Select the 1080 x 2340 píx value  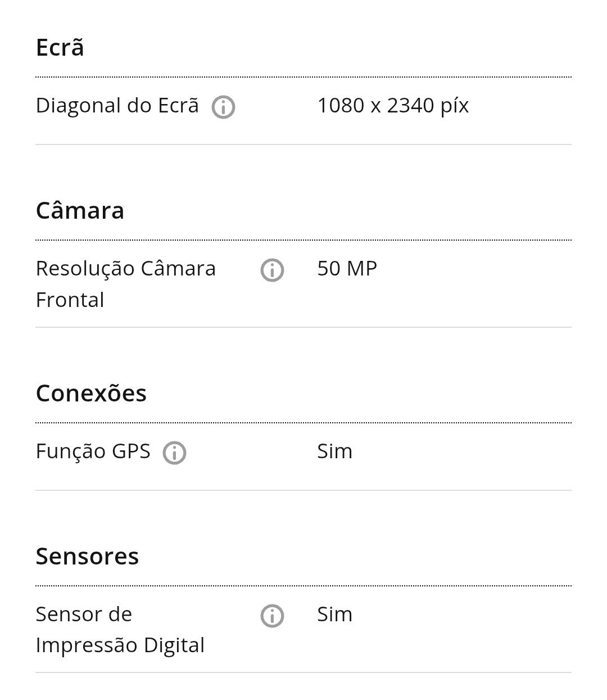coord(393,106)
